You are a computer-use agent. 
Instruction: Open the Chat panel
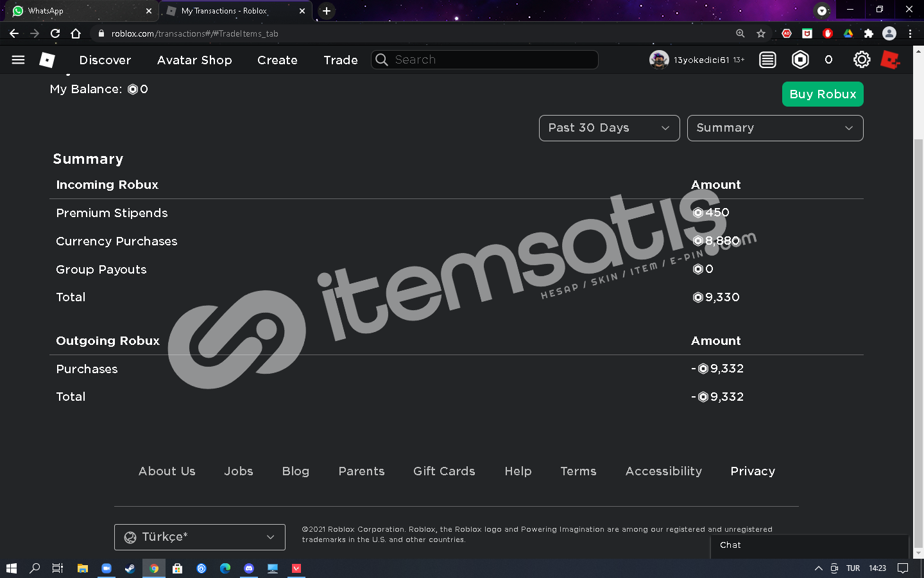pyautogui.click(x=810, y=545)
